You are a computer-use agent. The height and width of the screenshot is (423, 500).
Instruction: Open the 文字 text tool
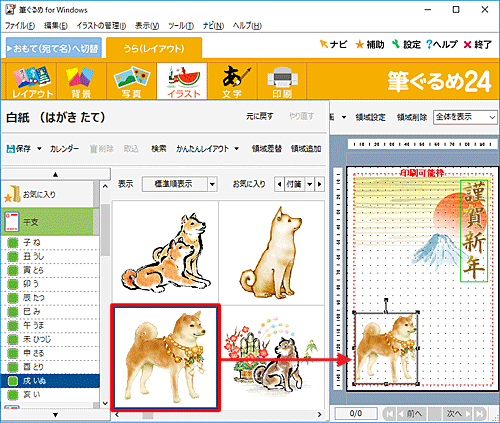pos(232,82)
